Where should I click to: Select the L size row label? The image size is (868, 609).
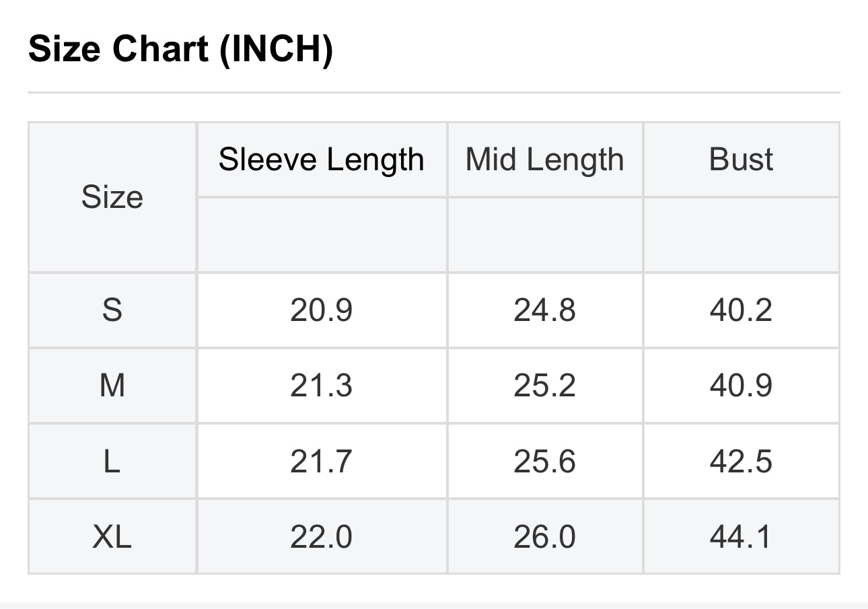112,461
